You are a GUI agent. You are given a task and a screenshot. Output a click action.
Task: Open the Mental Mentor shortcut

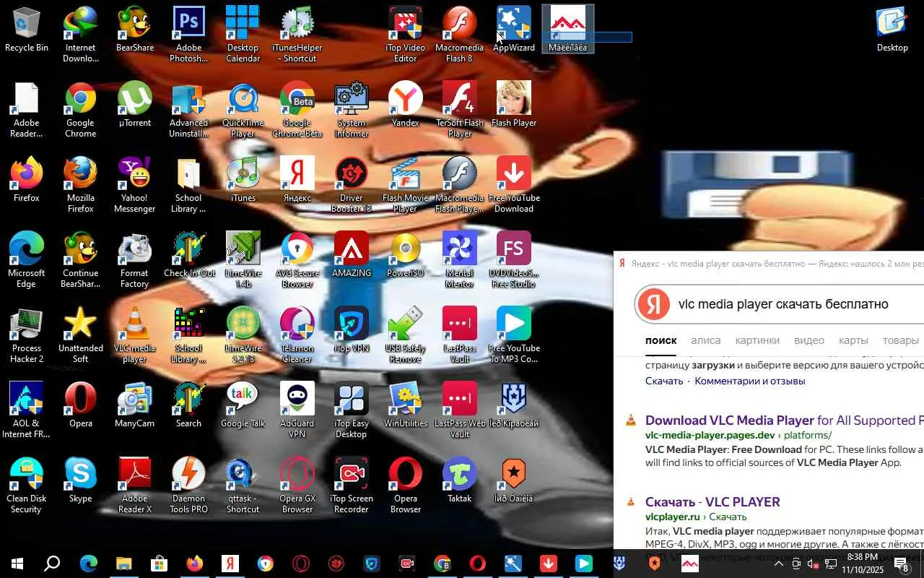point(460,260)
